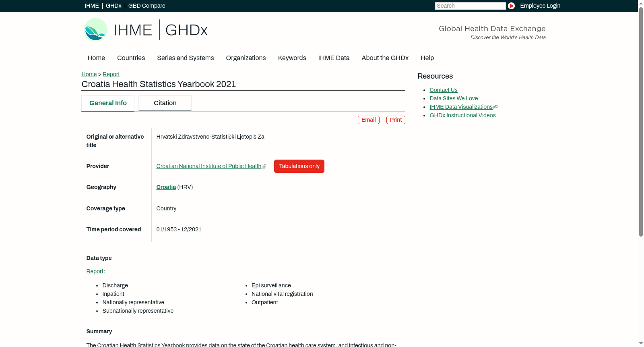Click the Outpatient list item

click(x=264, y=302)
